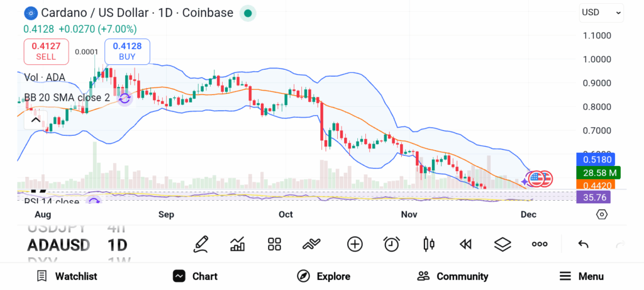644x290 pixels.
Task: Open the indicators chart icon
Action: (x=238, y=244)
